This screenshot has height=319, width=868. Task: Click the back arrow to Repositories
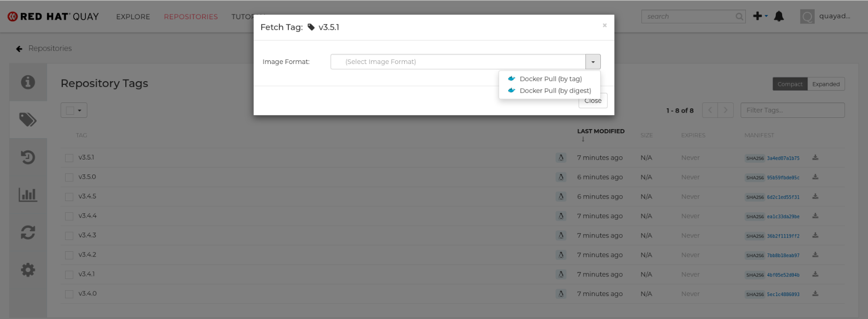pyautogui.click(x=19, y=49)
